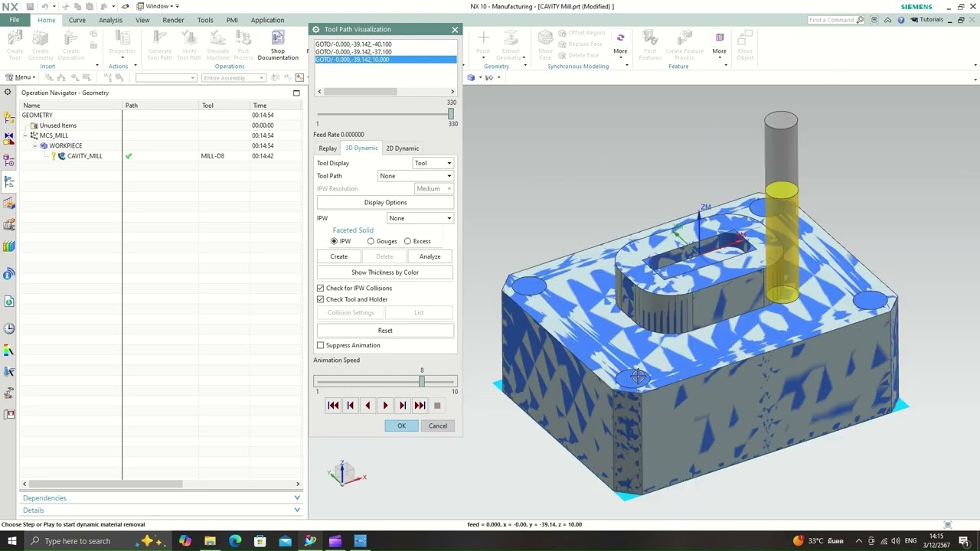Screen dimensions: 980x551
Task: Step forward one tool path move
Action: [403, 406]
